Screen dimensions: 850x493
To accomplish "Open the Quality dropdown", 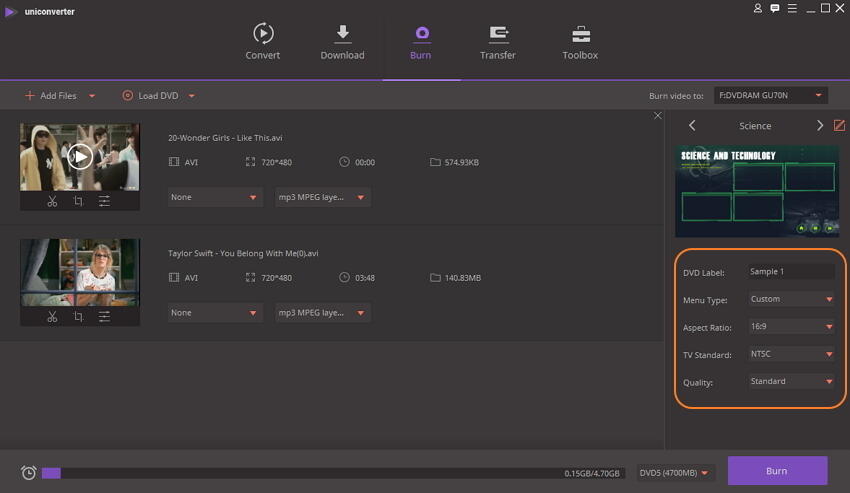I will tap(791, 381).
